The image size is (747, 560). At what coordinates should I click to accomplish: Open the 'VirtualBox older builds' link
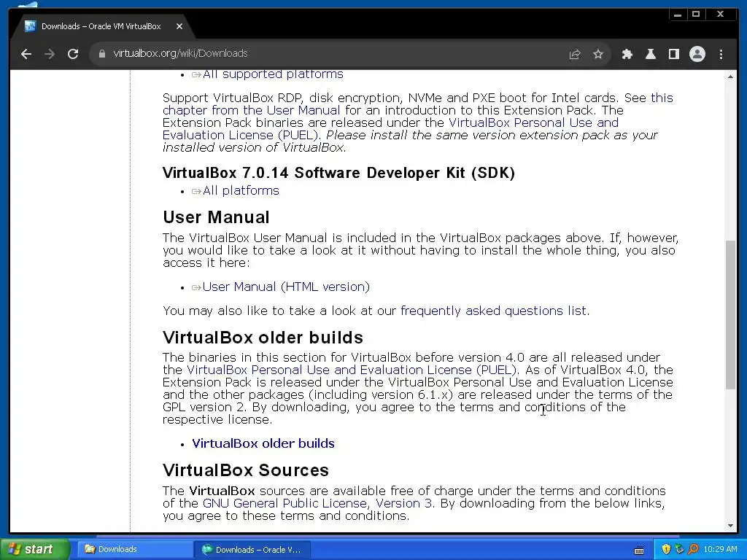(263, 443)
